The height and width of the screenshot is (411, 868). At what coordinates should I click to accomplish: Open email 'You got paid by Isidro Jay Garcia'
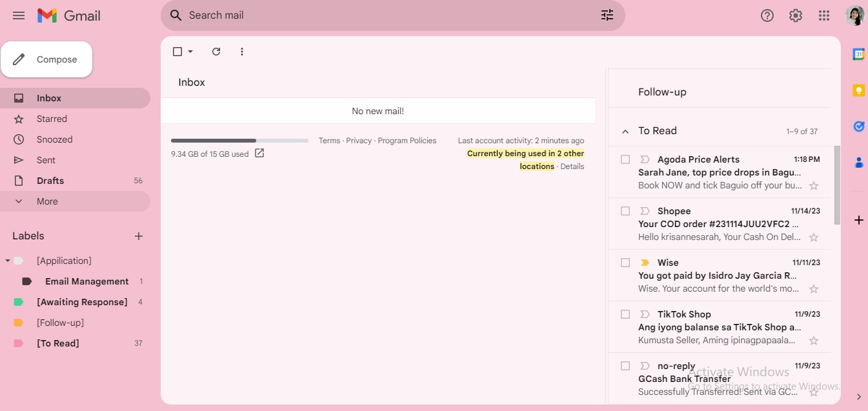pyautogui.click(x=719, y=276)
